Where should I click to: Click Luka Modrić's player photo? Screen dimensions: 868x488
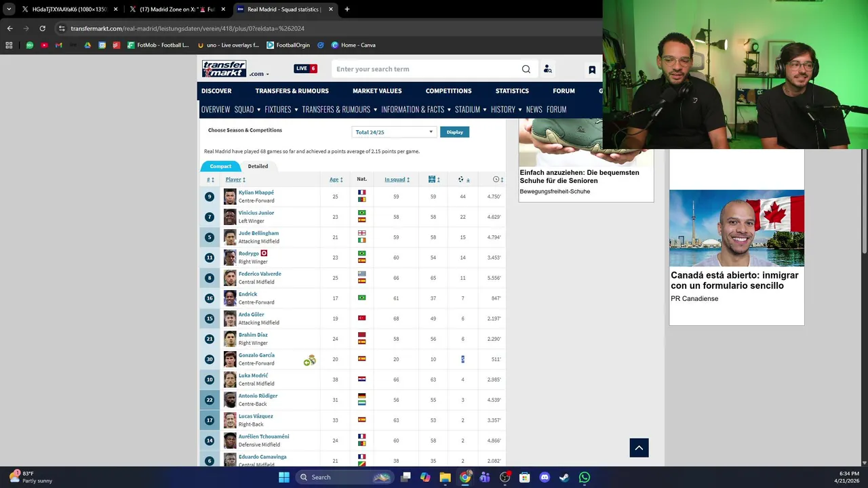click(x=230, y=380)
